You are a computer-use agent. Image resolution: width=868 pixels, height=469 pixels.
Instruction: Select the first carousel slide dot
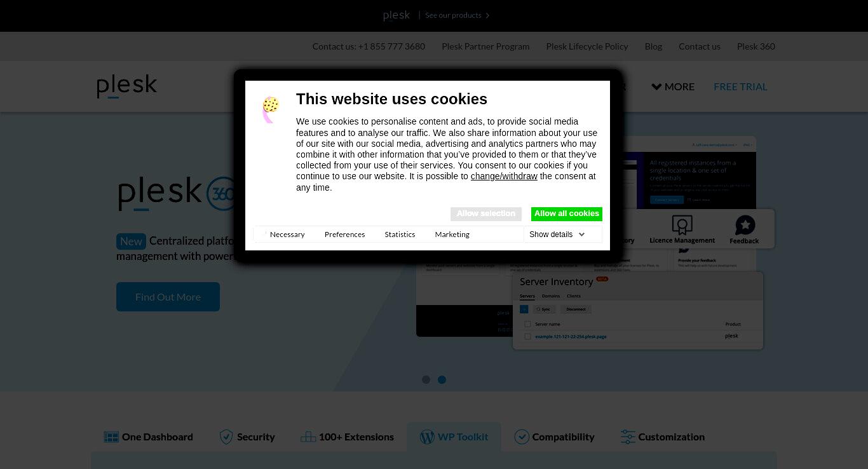[x=426, y=379]
